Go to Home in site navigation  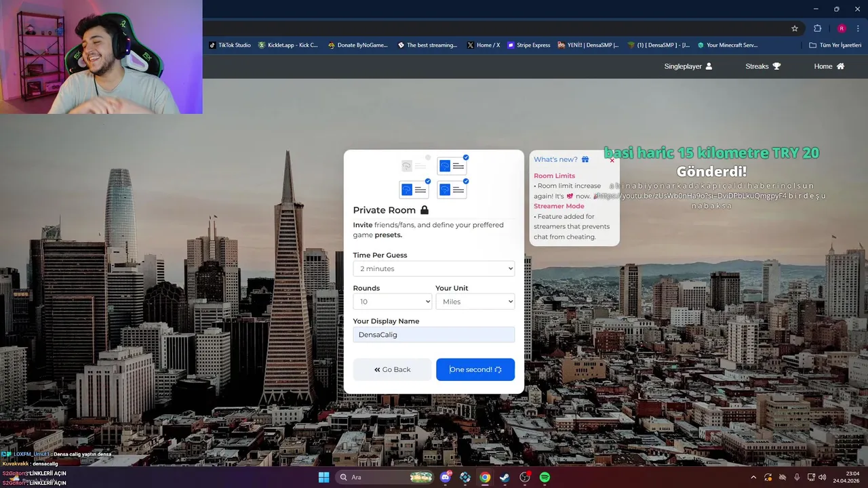point(829,66)
